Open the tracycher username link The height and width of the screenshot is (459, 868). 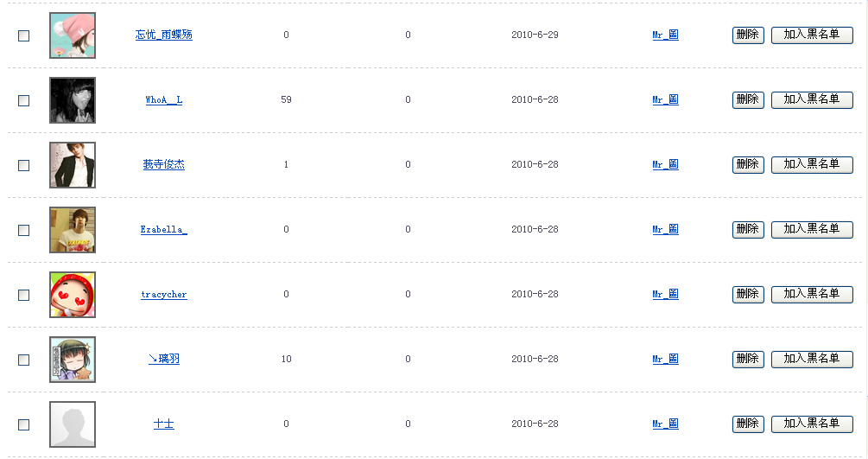pyautogui.click(x=164, y=295)
